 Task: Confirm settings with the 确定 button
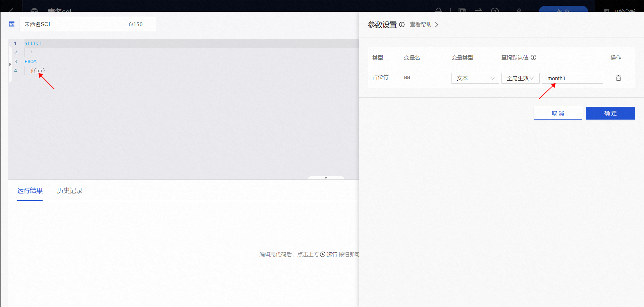tap(610, 113)
